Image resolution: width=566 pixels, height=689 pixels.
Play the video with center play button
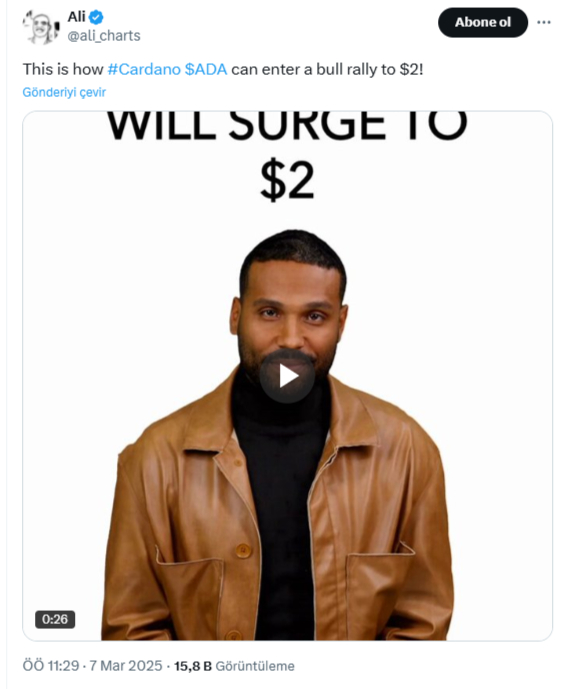click(x=287, y=376)
